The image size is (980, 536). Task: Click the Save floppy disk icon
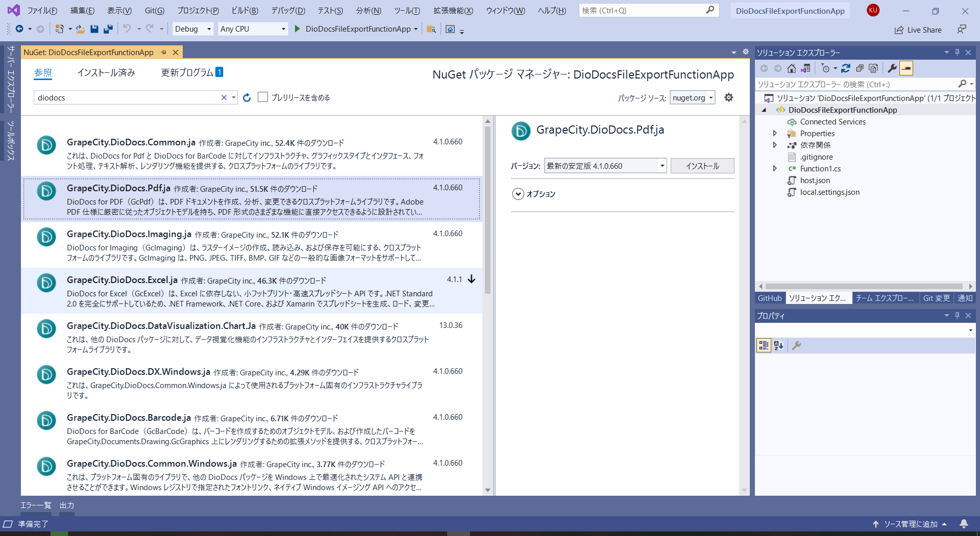coord(94,29)
